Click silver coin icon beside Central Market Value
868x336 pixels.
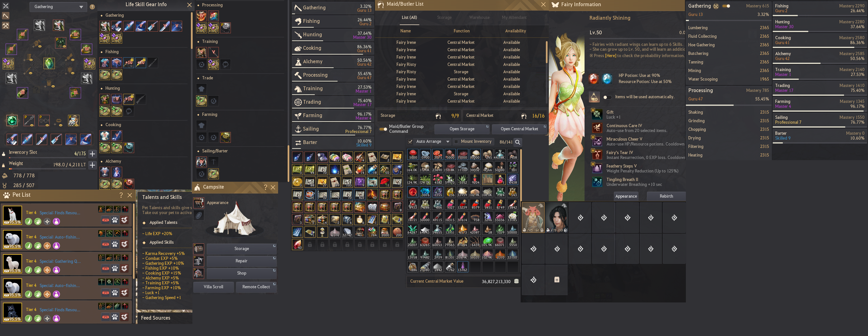[516, 281]
